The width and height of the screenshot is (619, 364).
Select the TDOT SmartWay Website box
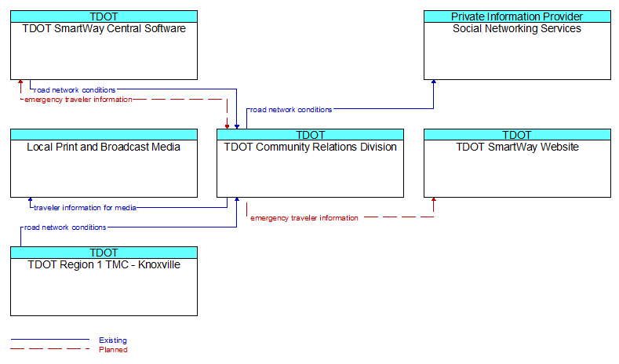click(517, 163)
